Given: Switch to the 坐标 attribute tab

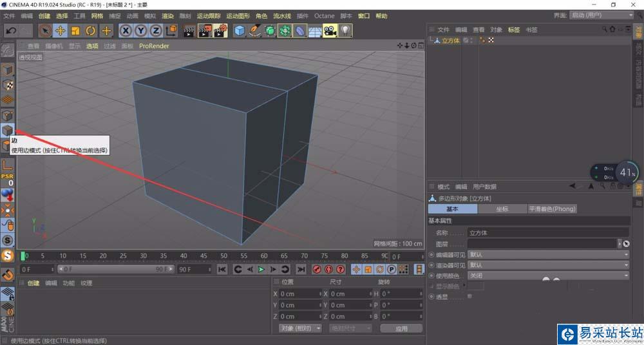Looking at the screenshot, I should [502, 209].
